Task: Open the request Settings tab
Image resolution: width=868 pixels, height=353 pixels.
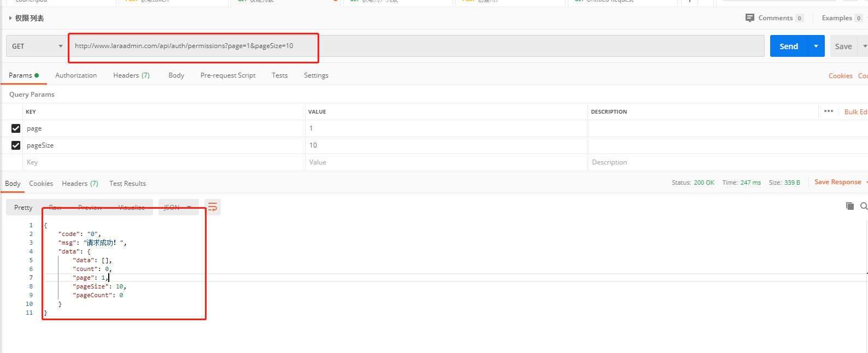Action: point(316,75)
